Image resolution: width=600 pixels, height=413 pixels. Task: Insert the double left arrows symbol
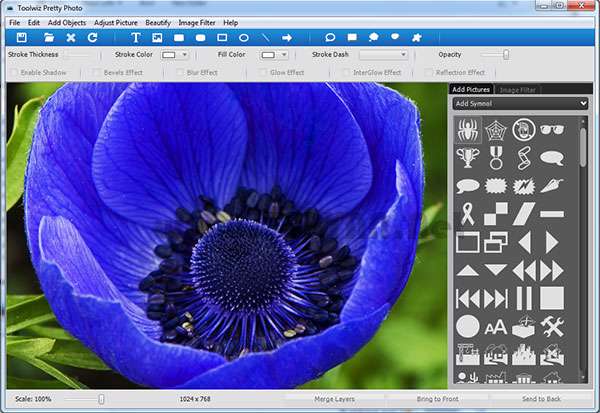coord(523,271)
